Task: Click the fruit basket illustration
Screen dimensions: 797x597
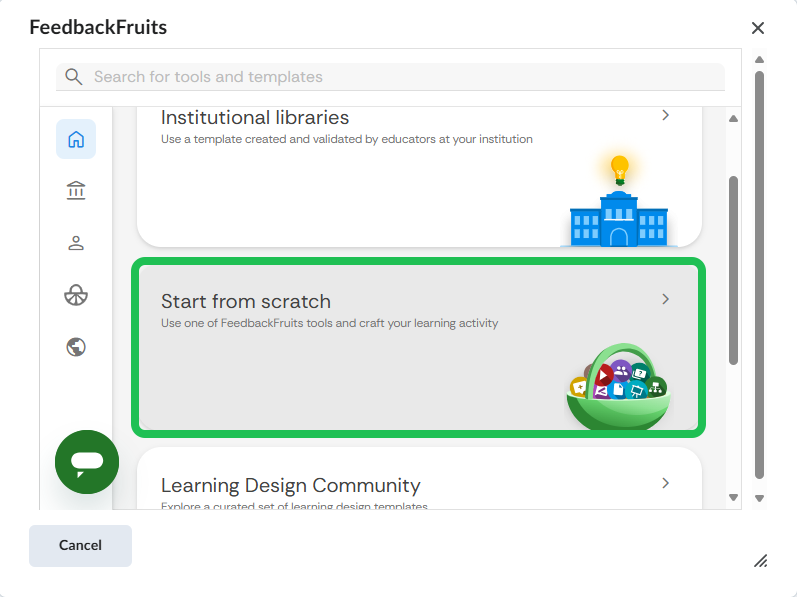Action: (617, 390)
